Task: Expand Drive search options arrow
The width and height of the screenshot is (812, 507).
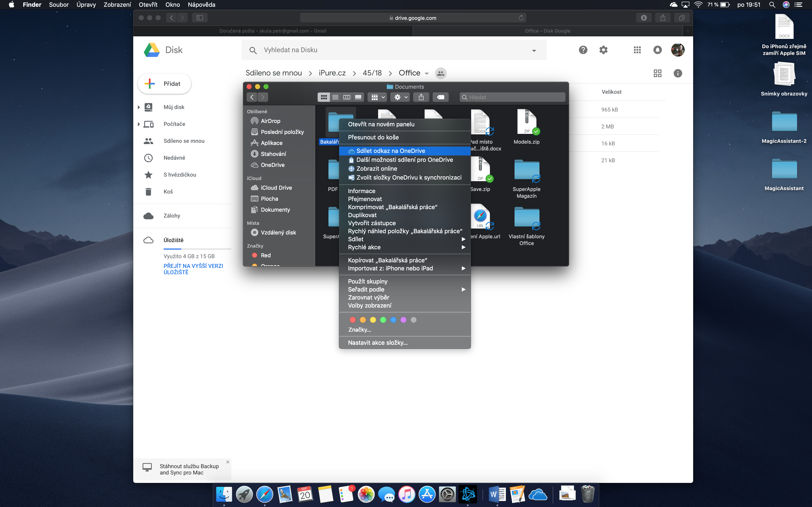Action: 534,51
